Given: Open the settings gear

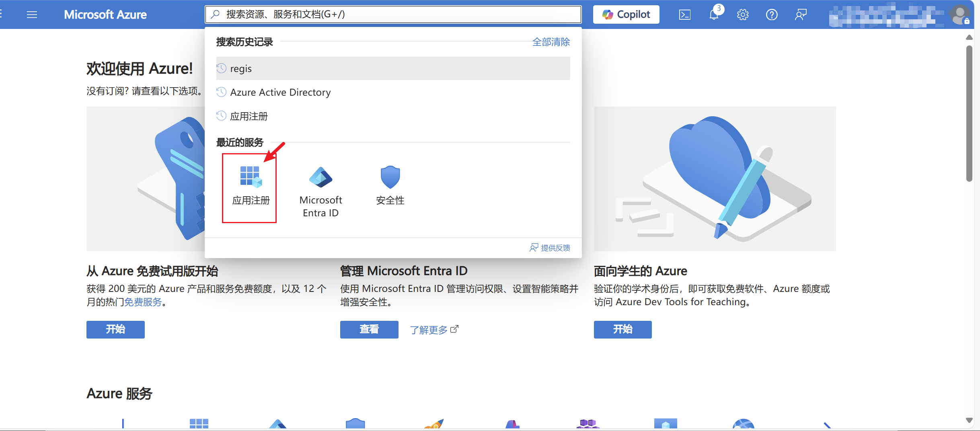Looking at the screenshot, I should click(742, 15).
